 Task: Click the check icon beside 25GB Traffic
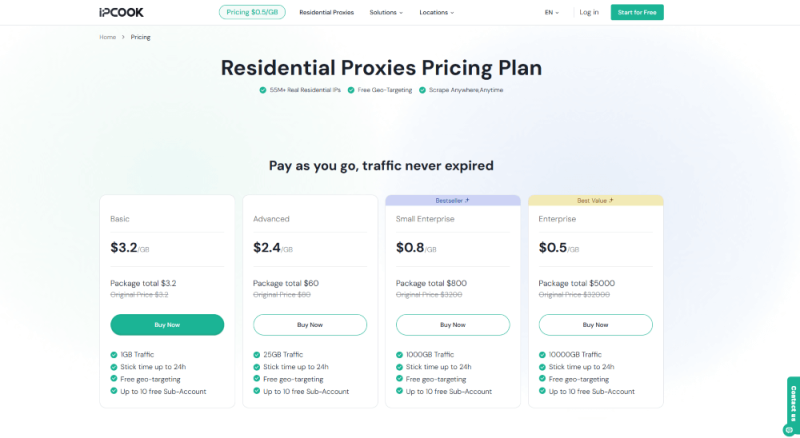(257, 354)
